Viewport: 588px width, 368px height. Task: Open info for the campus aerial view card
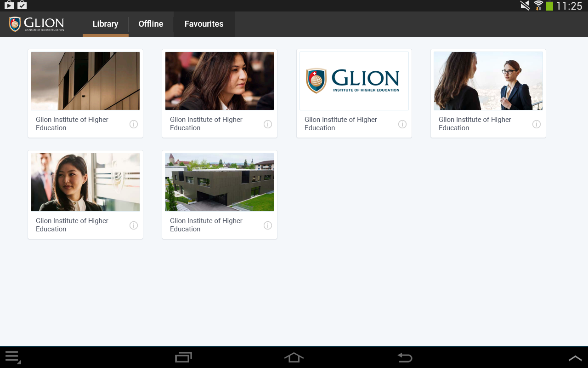pyautogui.click(x=268, y=225)
